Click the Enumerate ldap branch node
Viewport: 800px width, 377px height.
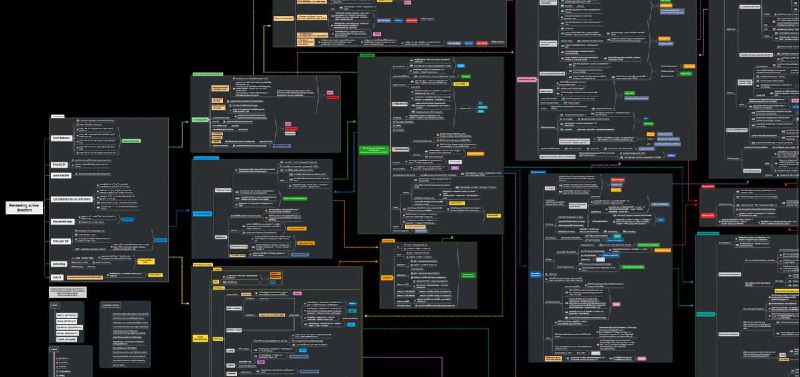pos(63,221)
